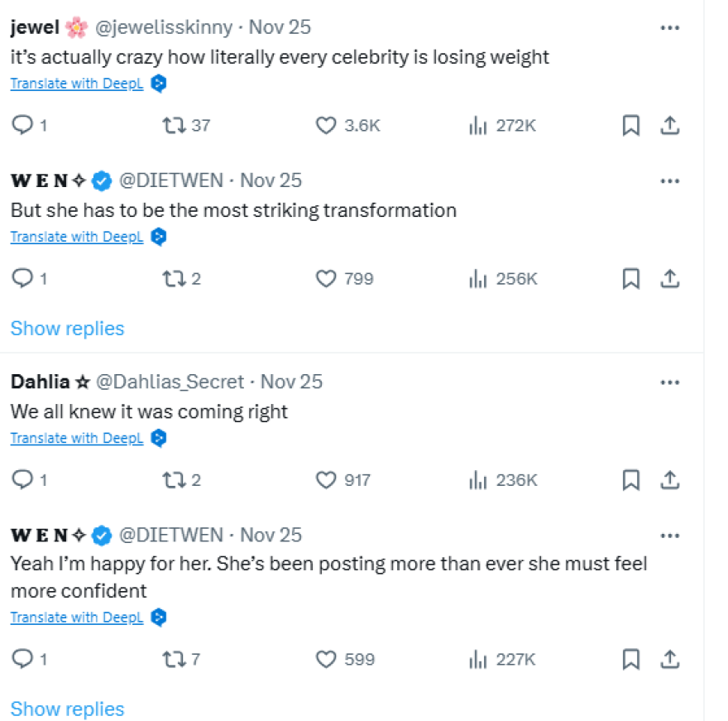
Task: Show replies under 'most striking transformation' tweet
Action: tap(67, 329)
